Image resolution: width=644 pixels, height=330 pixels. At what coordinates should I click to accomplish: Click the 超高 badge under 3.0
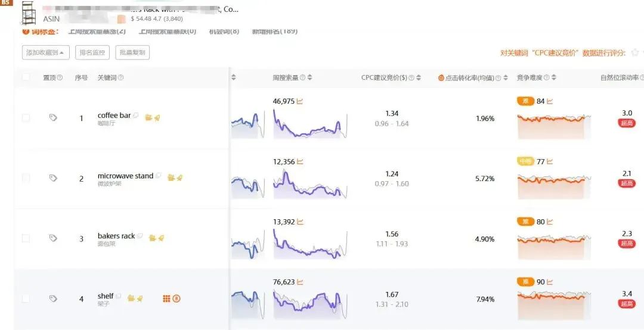tap(627, 123)
